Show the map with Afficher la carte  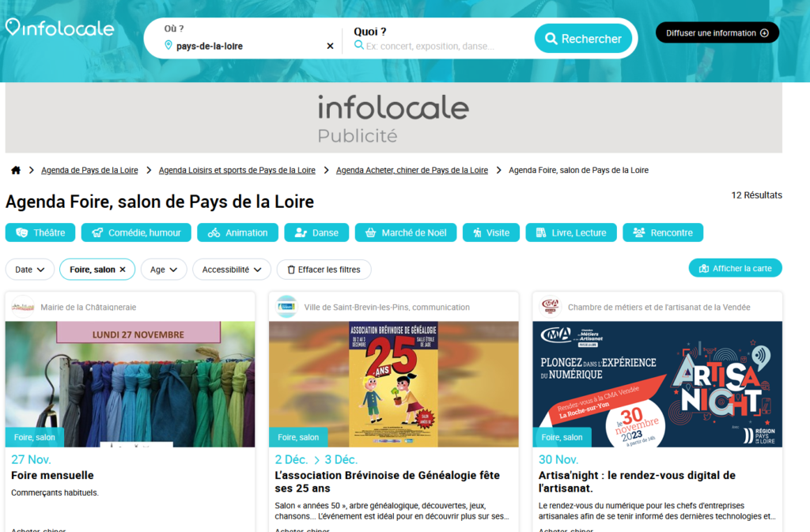point(735,268)
